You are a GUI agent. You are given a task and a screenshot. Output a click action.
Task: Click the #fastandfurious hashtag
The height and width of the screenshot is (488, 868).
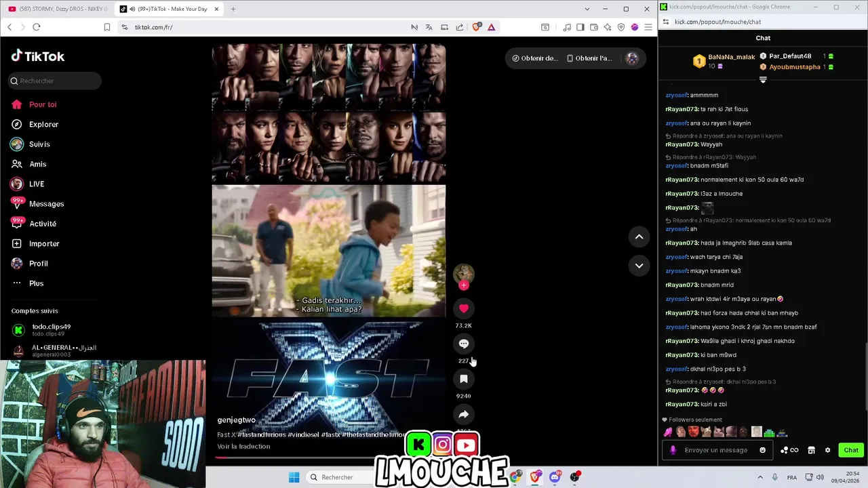[261, 434]
